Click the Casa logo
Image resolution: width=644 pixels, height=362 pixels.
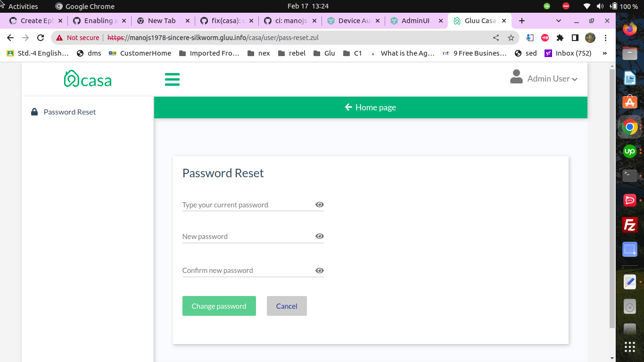click(88, 79)
